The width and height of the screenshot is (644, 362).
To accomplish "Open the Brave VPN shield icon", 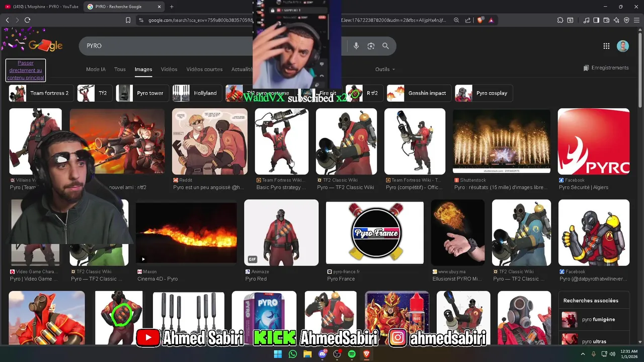I will click(x=626, y=20).
